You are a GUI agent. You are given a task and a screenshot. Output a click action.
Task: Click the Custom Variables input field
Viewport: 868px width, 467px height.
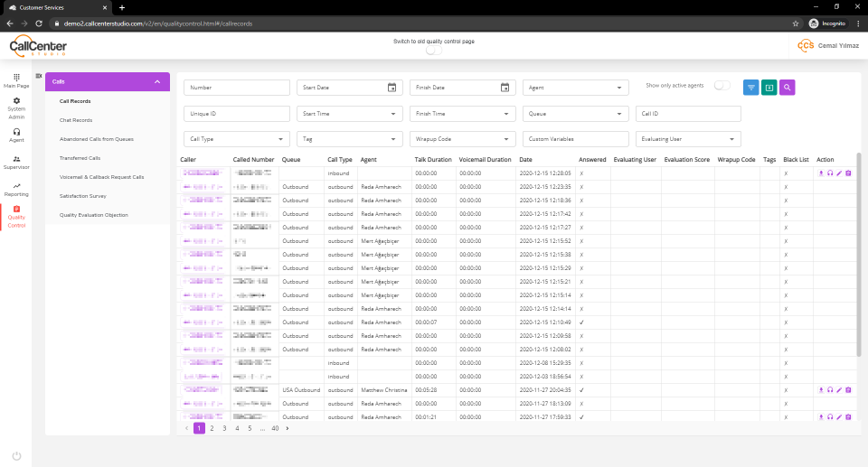(576, 139)
